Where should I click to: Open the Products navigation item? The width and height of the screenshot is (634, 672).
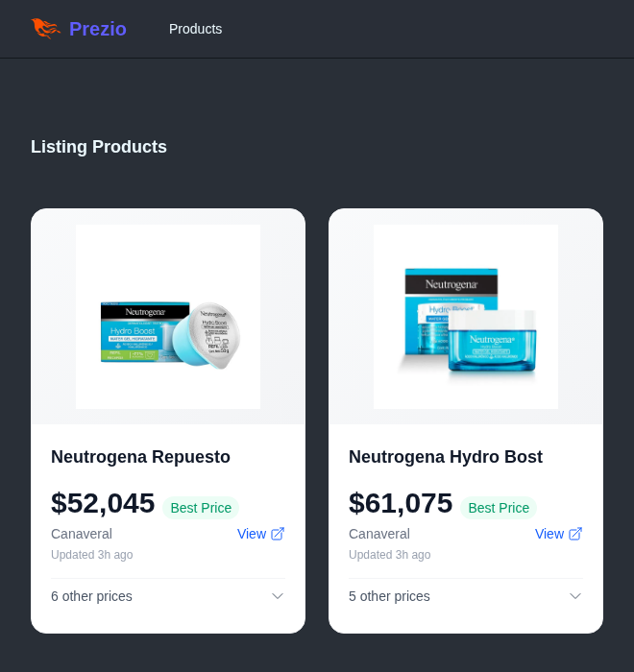coord(196,29)
